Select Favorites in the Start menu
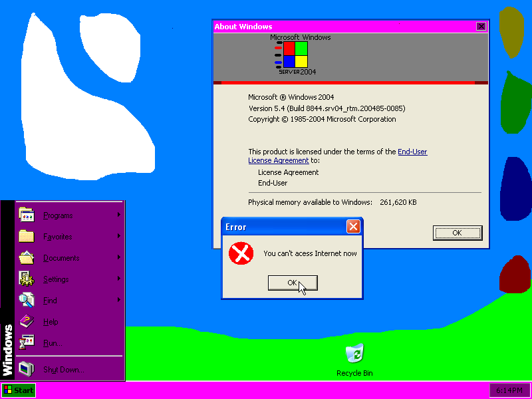 point(57,236)
